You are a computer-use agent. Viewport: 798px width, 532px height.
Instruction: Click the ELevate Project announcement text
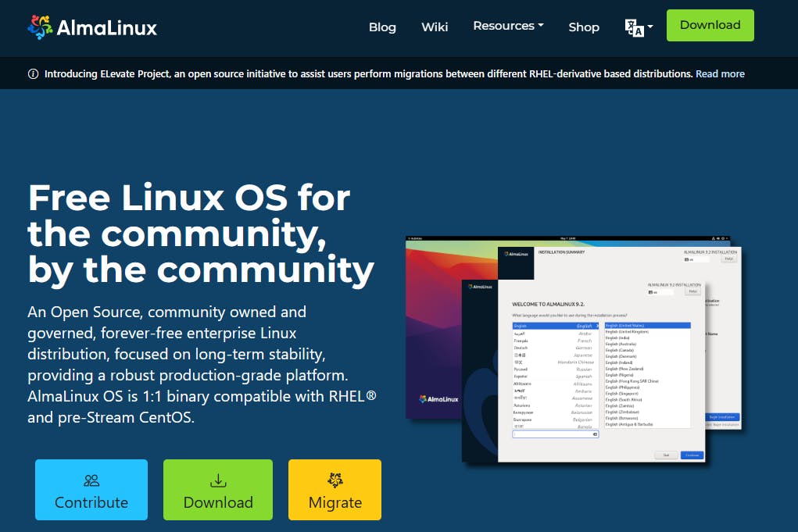point(368,73)
